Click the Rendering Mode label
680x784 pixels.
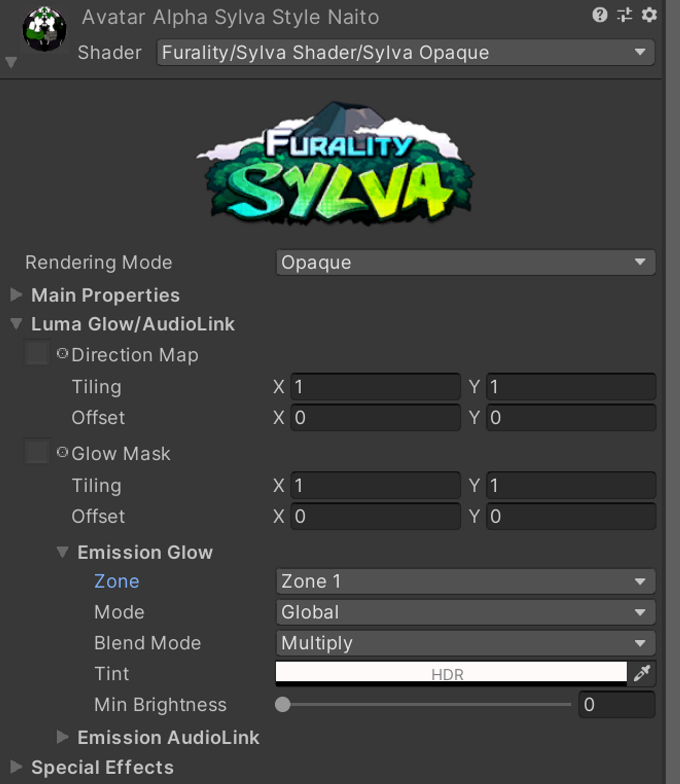click(99, 263)
